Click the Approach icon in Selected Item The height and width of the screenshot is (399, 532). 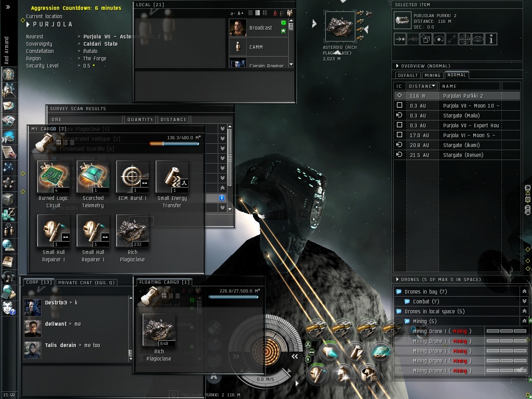click(400, 39)
